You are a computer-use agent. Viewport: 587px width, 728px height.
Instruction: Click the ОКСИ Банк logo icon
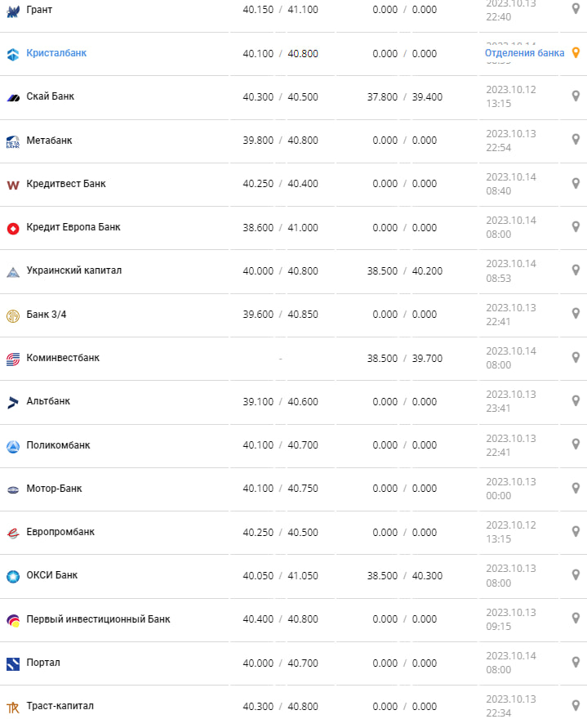pyautogui.click(x=13, y=576)
